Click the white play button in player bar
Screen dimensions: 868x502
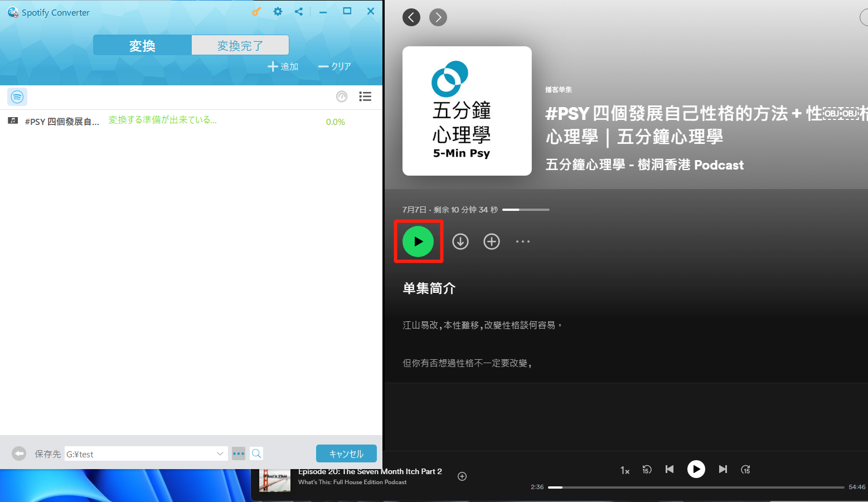pyautogui.click(x=696, y=469)
